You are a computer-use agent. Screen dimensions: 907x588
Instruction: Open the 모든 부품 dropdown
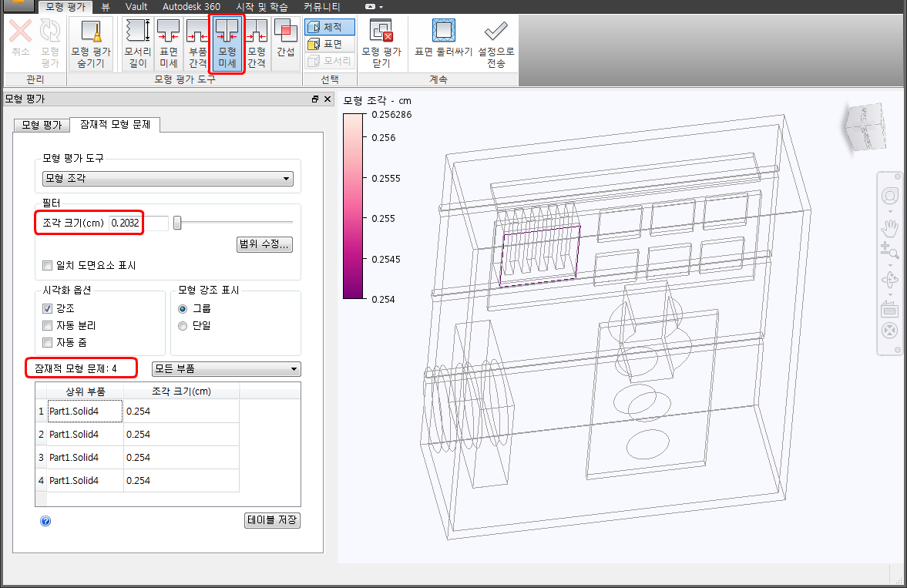[226, 368]
